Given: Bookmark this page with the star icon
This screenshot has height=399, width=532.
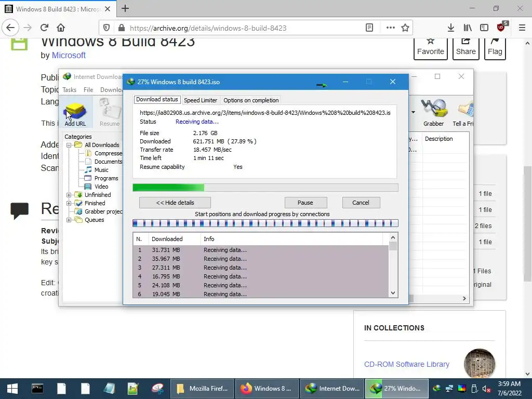Looking at the screenshot, I should 405,28.
